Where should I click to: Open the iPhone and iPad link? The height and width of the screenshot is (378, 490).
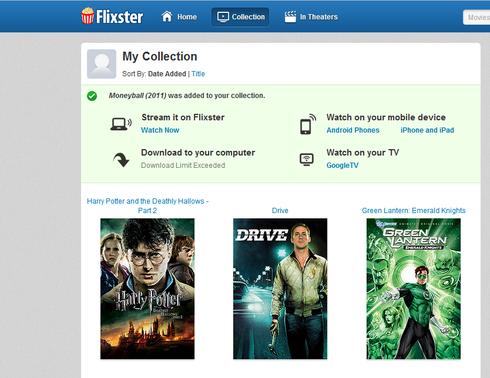(x=427, y=130)
